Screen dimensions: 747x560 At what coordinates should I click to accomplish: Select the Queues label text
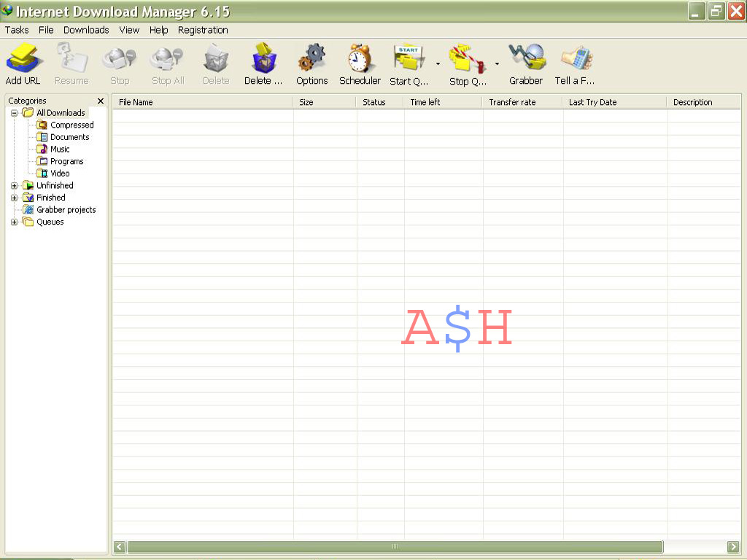click(x=50, y=222)
